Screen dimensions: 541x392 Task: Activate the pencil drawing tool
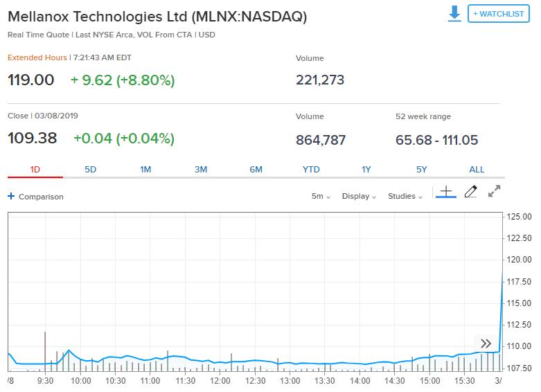(470, 192)
